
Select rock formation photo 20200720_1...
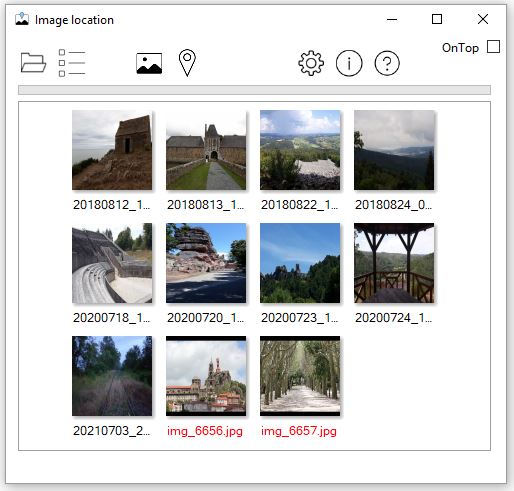pos(206,263)
